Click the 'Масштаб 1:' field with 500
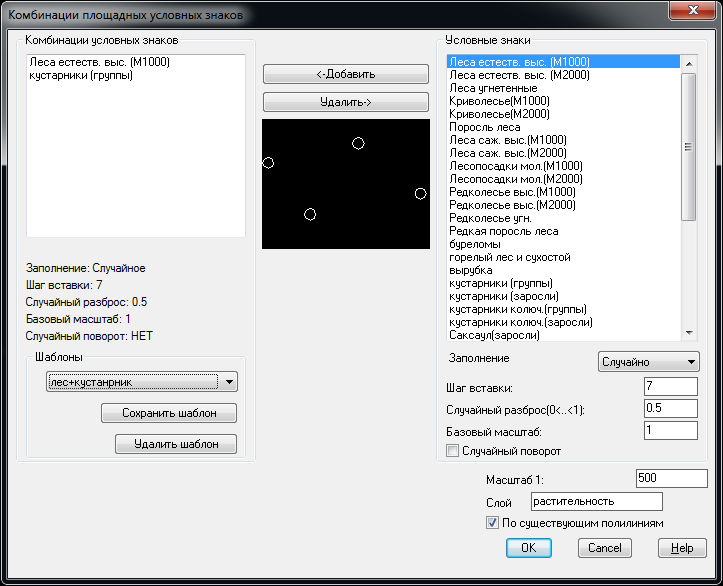 pyautogui.click(x=671, y=478)
